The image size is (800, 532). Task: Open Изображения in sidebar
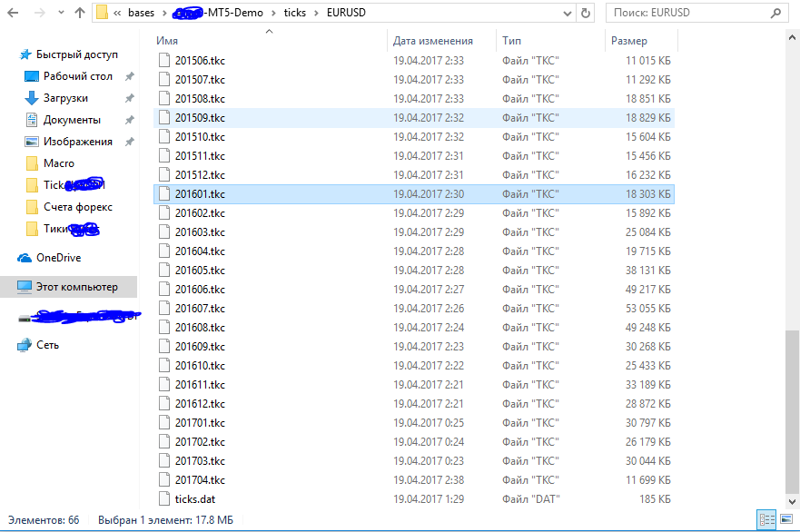[69, 142]
